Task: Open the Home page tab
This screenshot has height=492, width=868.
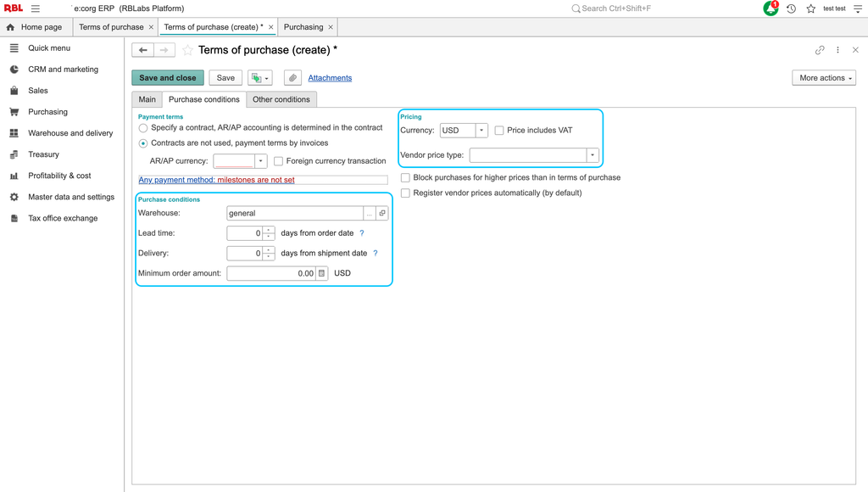Action: (x=36, y=27)
